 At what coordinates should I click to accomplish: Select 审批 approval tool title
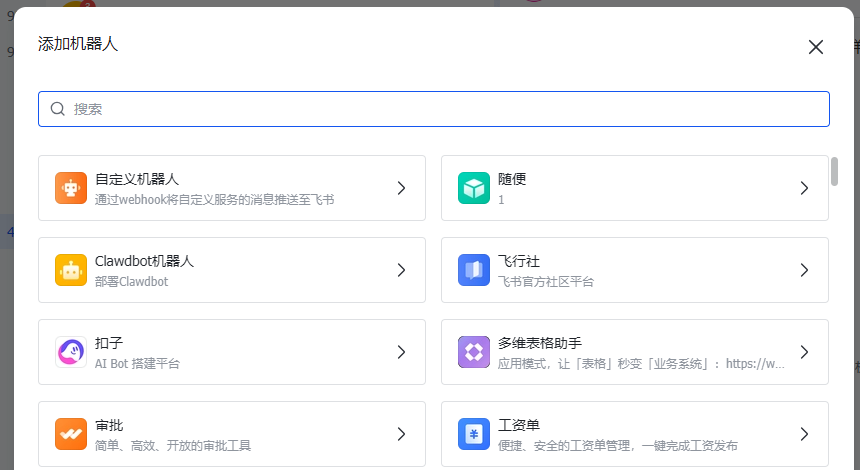click(109, 425)
